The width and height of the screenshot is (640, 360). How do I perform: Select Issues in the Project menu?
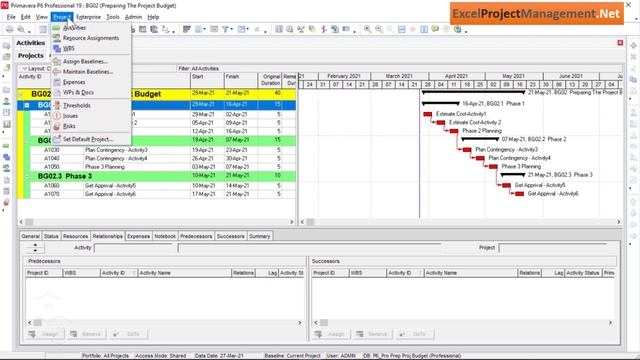(91, 116)
